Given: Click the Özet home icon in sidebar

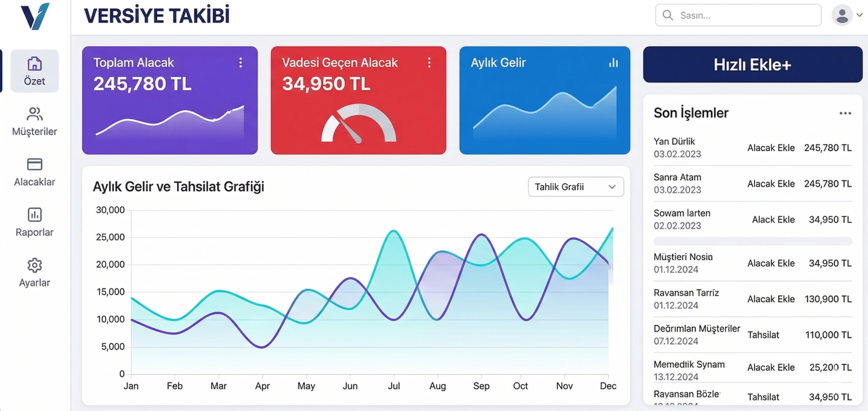Looking at the screenshot, I should click(35, 64).
